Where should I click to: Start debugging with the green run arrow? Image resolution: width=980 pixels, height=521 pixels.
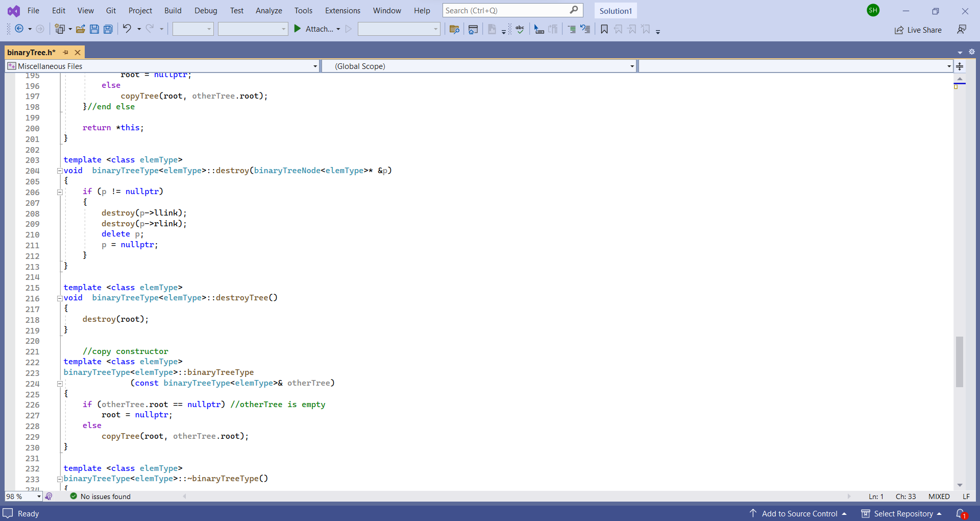pos(298,29)
